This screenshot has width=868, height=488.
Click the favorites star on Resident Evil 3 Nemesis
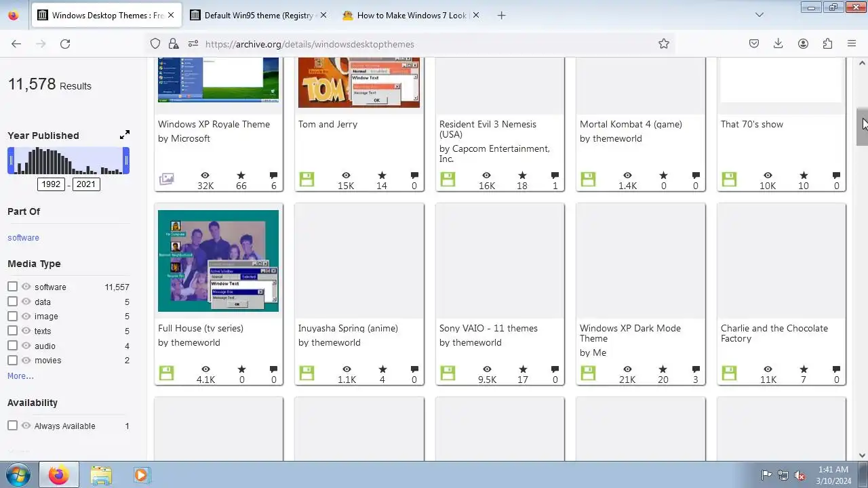pyautogui.click(x=522, y=176)
